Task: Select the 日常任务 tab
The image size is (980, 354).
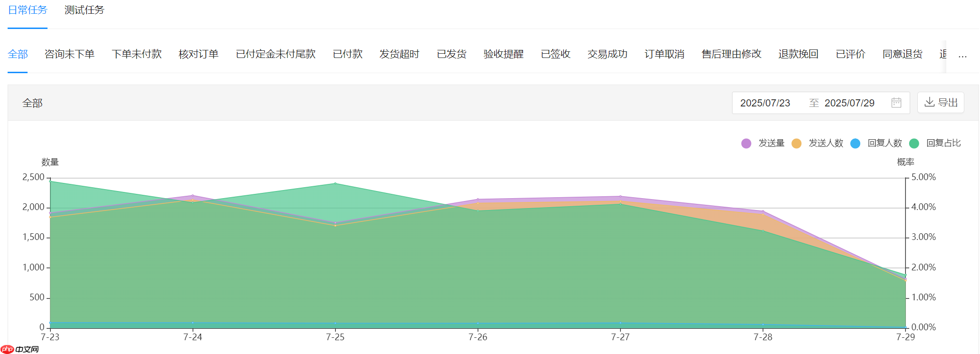Action: click(28, 10)
